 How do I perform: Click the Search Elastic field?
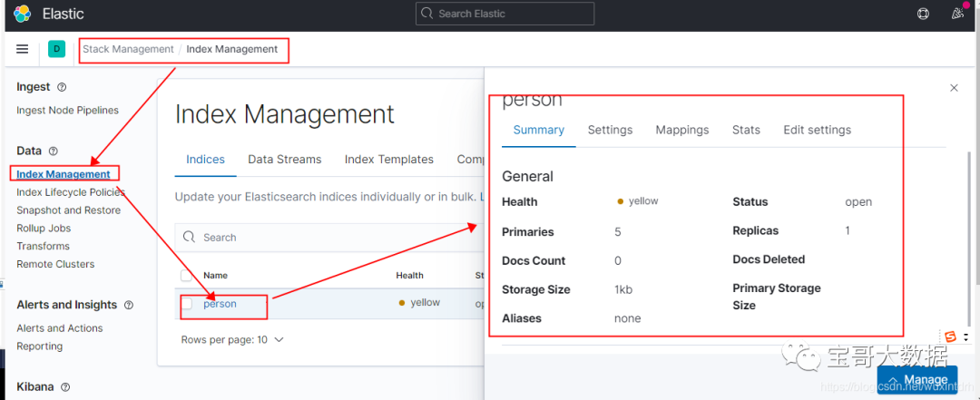505,14
